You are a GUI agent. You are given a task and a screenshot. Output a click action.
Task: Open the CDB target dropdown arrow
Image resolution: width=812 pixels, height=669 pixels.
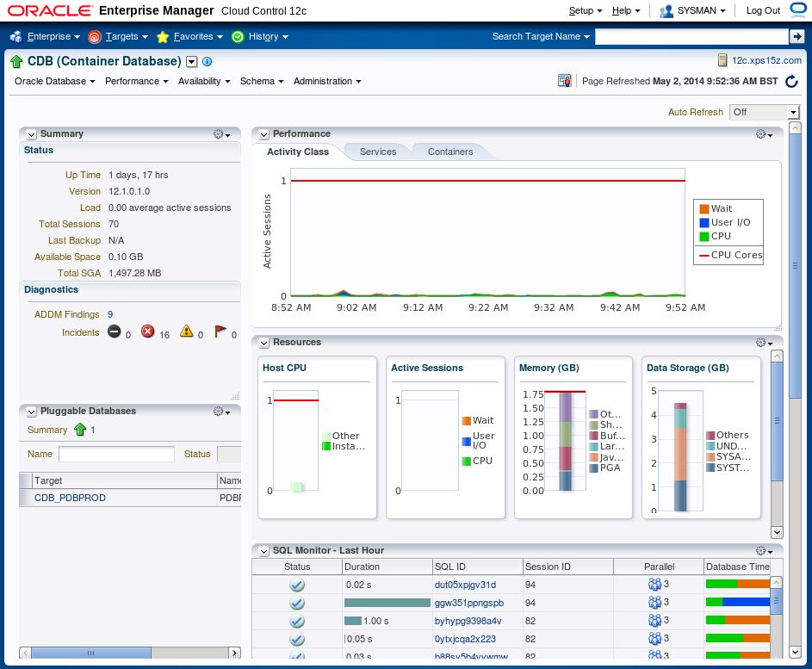pos(192,62)
